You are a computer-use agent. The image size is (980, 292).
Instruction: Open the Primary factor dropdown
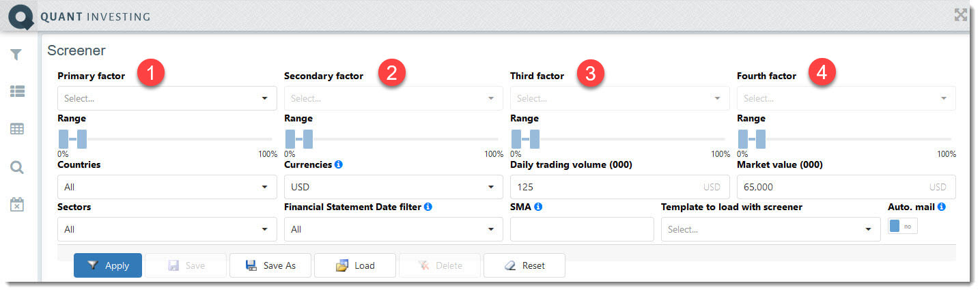point(167,98)
